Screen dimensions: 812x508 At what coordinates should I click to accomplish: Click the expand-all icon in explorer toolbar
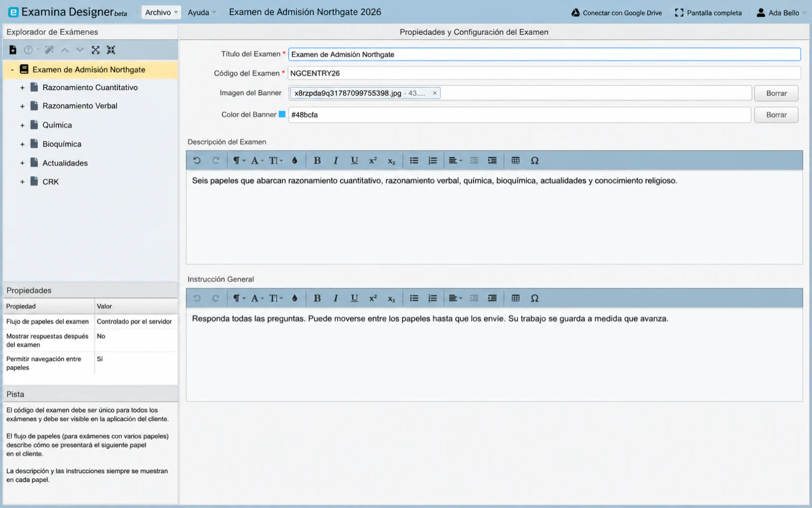tap(95, 50)
